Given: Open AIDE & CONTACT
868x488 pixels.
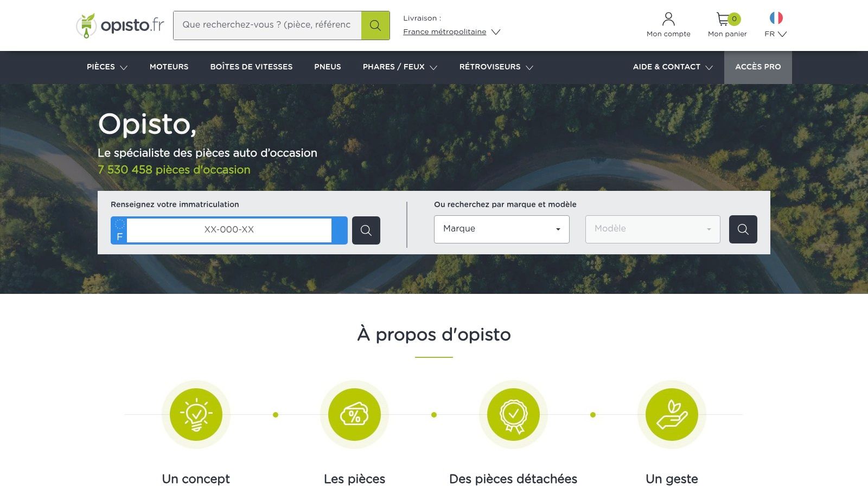Looking at the screenshot, I should [x=672, y=67].
